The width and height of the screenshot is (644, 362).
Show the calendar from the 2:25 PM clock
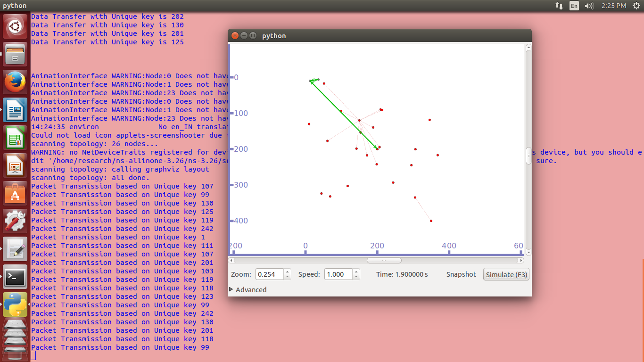pos(614,6)
